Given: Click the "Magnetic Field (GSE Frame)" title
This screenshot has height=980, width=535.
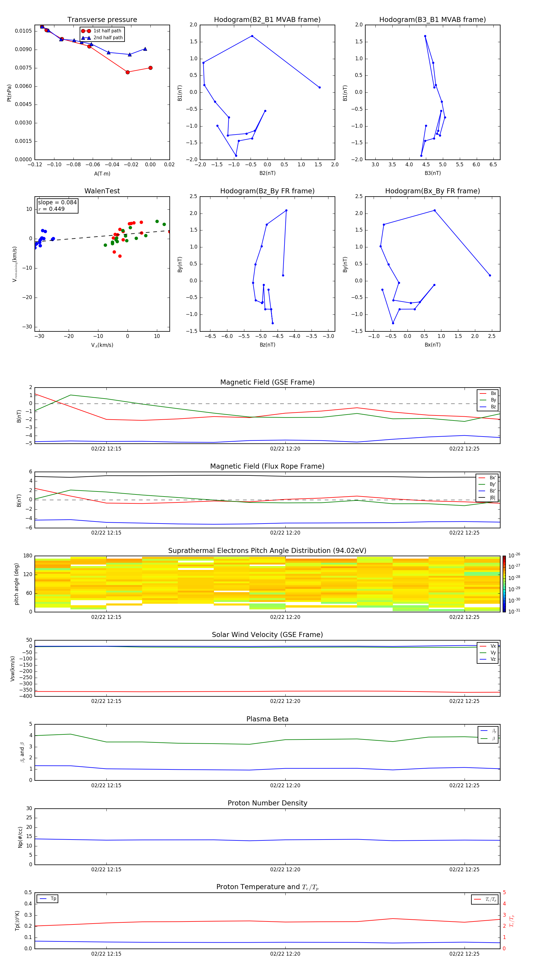Looking at the screenshot, I should [267, 382].
